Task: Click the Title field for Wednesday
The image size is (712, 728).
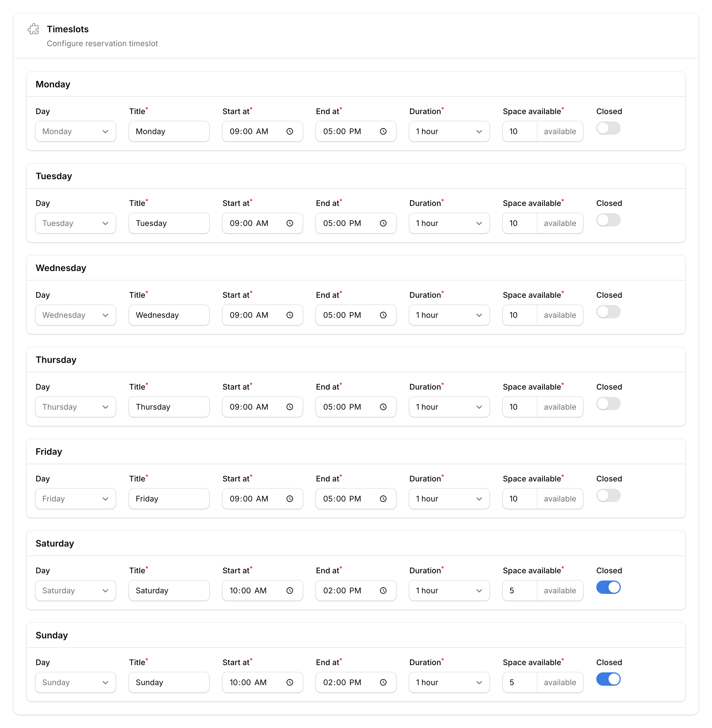Action: tap(169, 315)
